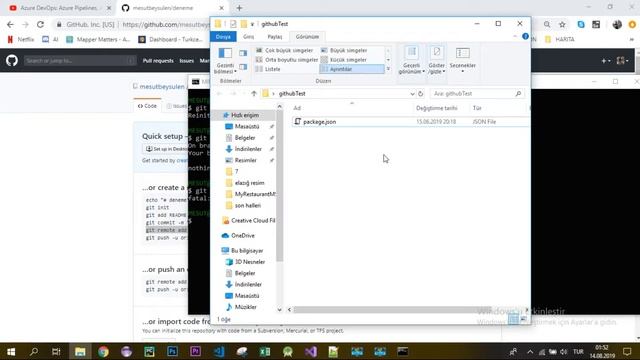Open Resimler in quick access

click(x=245, y=160)
